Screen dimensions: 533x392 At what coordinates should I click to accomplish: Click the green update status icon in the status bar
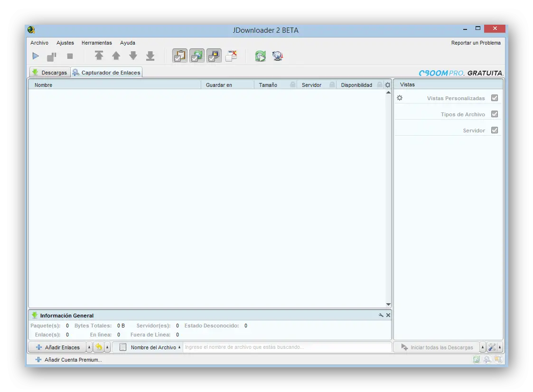point(476,359)
